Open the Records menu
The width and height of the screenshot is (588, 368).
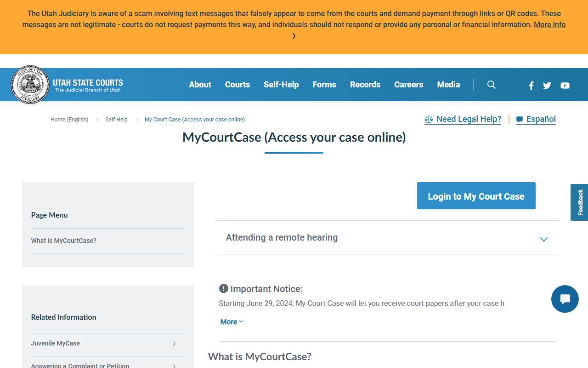[365, 85]
